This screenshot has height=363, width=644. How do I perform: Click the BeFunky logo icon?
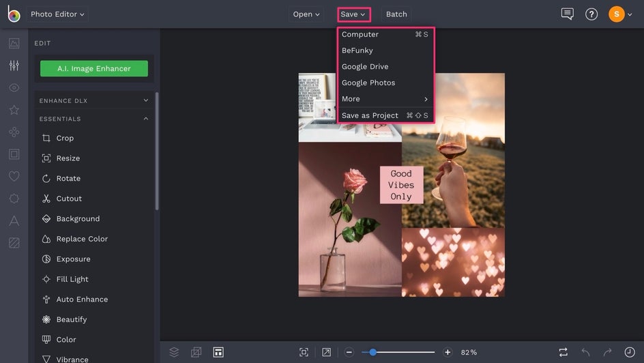(x=14, y=14)
